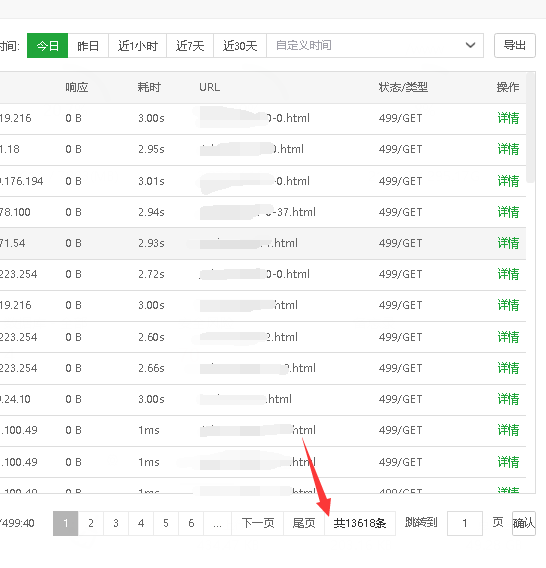Click the 78.100 IP cell
Screen dimensions: 546x568
[15, 212]
